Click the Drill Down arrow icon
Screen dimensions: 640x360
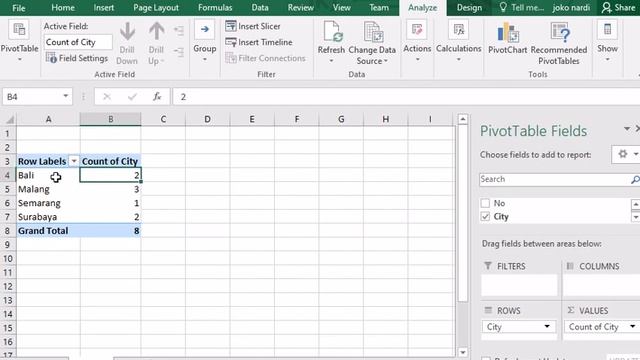pos(127,31)
